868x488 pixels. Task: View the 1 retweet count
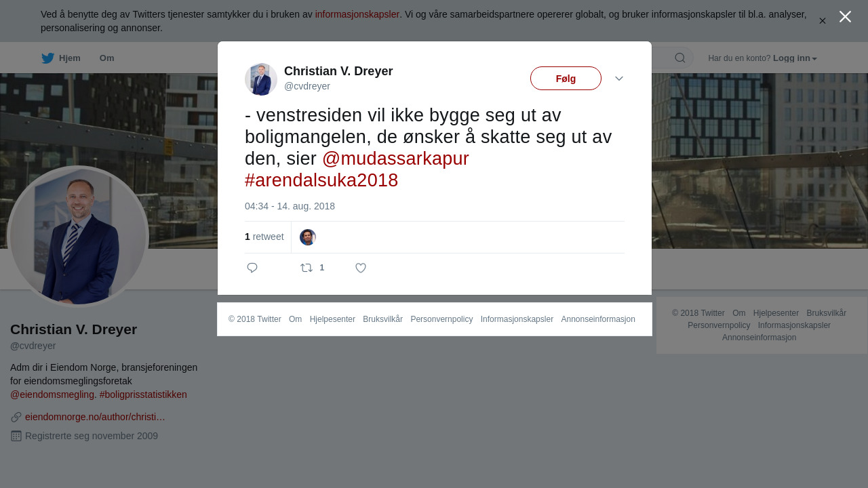pos(264,237)
